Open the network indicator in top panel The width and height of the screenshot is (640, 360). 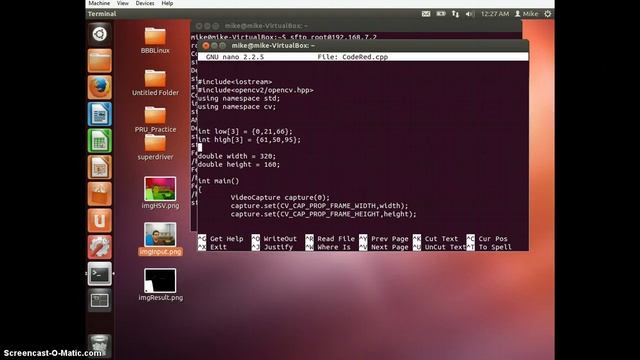click(x=456, y=14)
